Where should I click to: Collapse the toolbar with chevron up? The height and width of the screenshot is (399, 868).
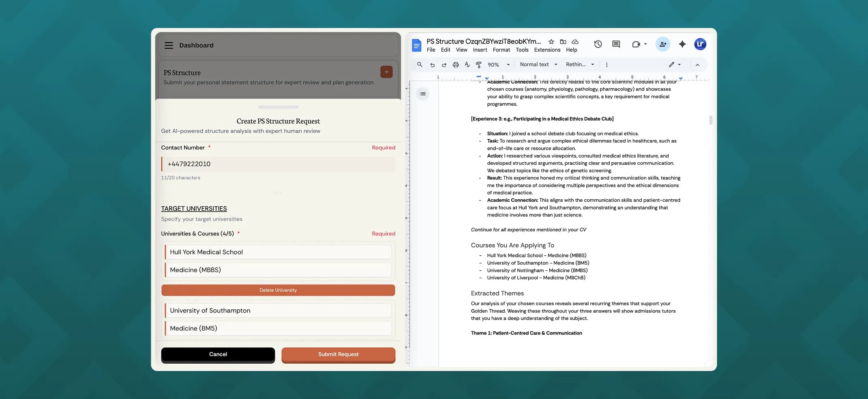pos(697,65)
